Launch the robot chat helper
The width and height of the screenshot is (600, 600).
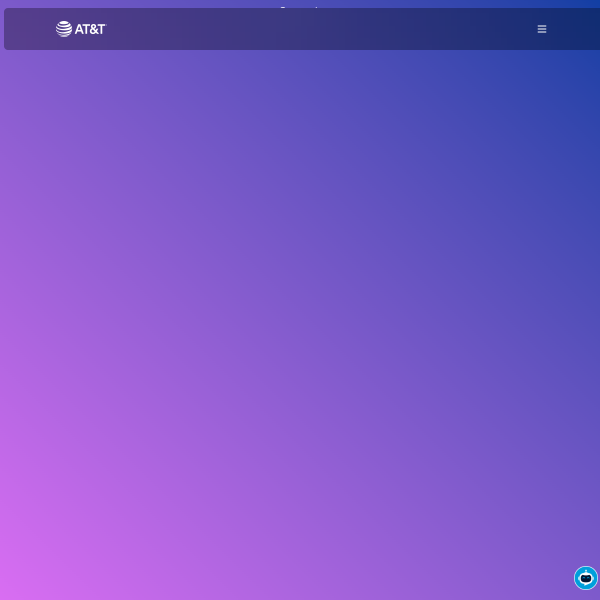pyautogui.click(x=586, y=578)
